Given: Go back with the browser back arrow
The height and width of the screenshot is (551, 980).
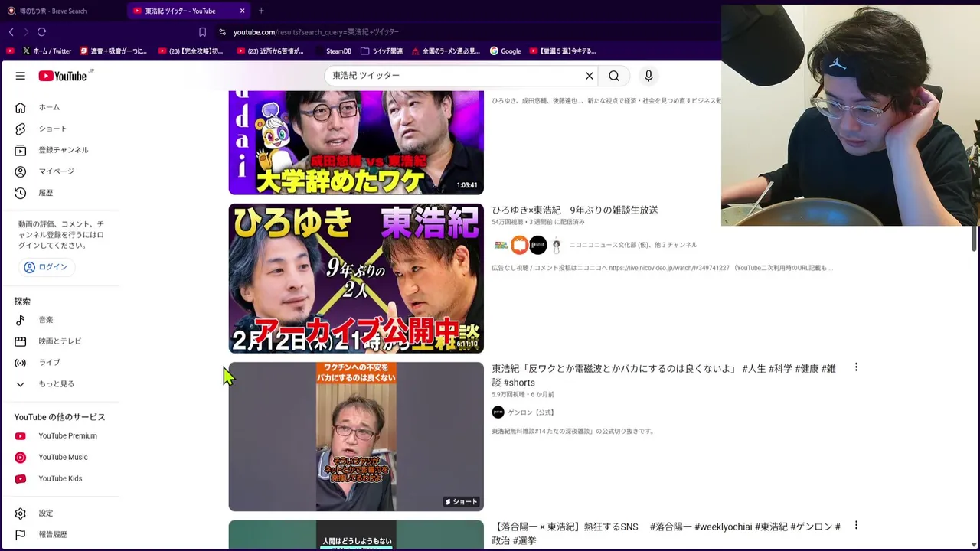Looking at the screenshot, I should 11,32.
